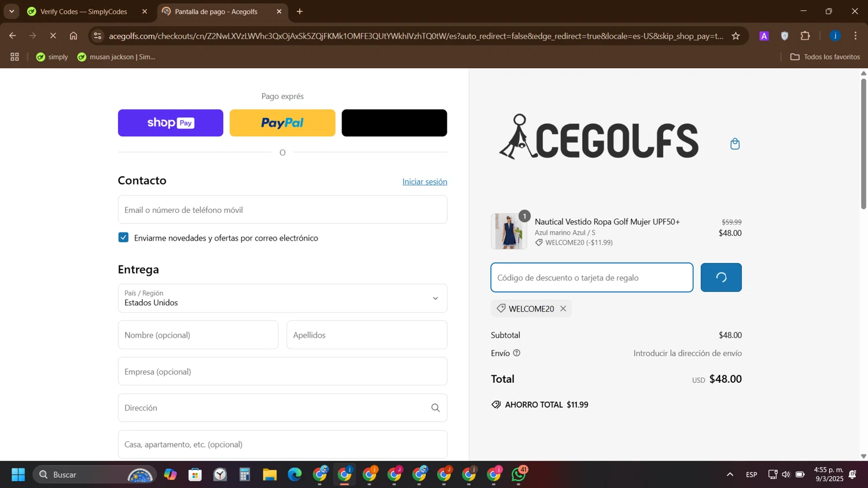
Task: Open File Explorer from taskbar
Action: (x=270, y=475)
